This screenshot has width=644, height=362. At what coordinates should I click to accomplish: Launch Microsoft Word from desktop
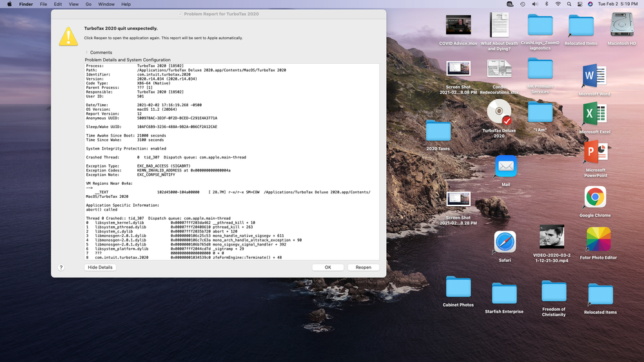point(594,76)
